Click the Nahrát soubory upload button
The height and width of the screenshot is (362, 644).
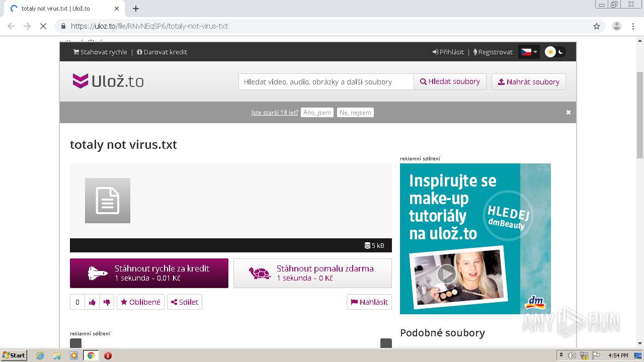529,81
